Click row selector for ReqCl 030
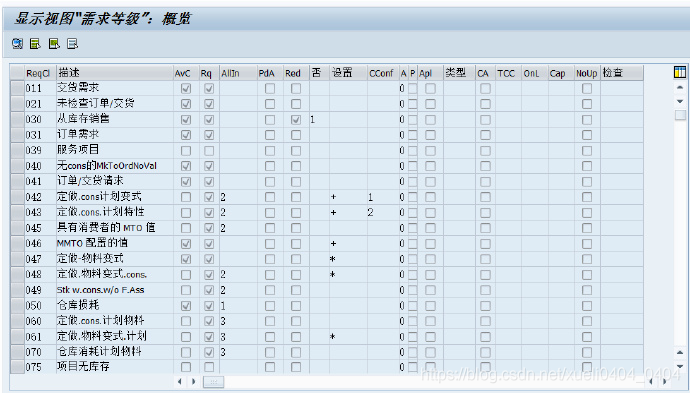This screenshot has width=690, height=393. 17,120
